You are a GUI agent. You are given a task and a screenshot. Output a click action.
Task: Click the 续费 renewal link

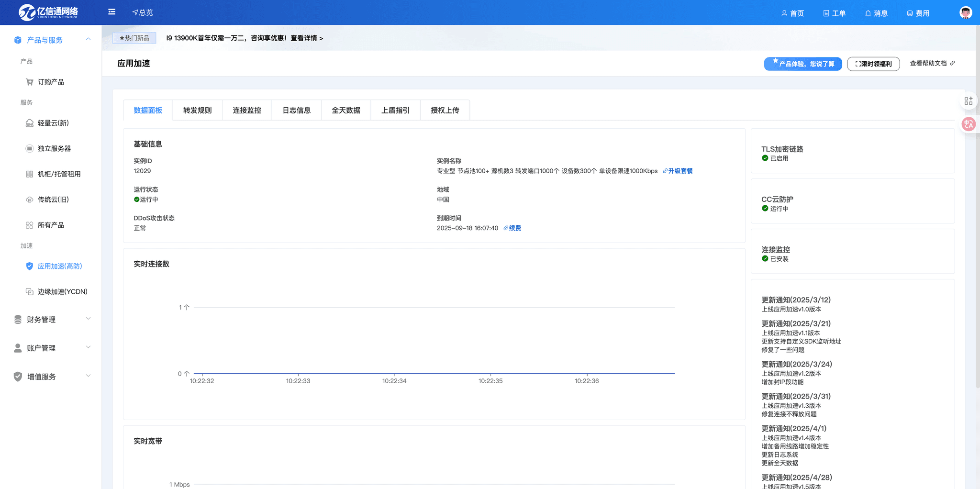[x=514, y=228]
